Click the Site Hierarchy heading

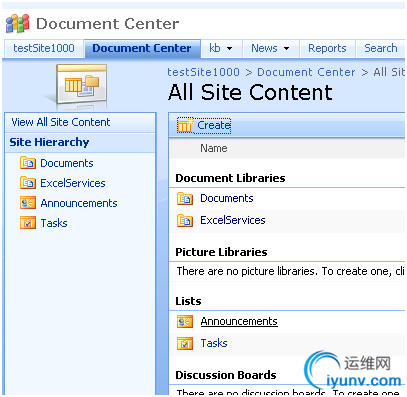[49, 142]
